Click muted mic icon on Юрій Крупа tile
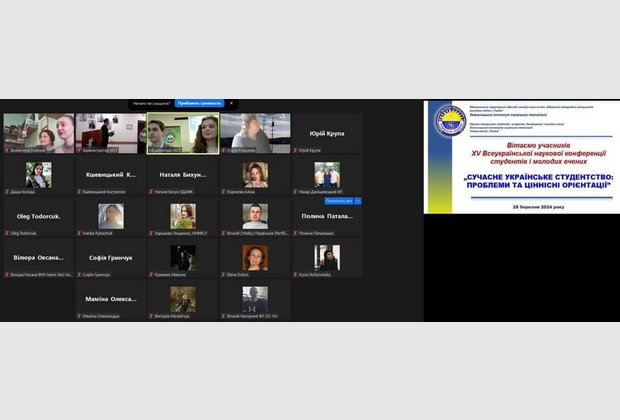 point(295,150)
